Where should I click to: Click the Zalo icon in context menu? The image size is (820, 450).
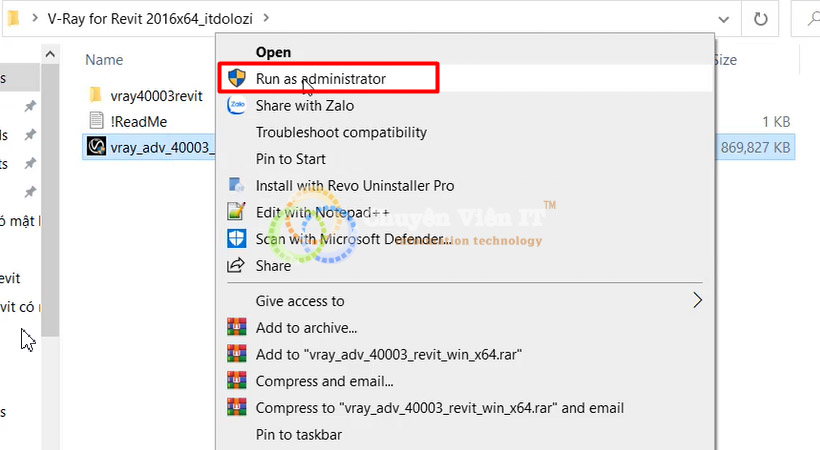tap(237, 105)
